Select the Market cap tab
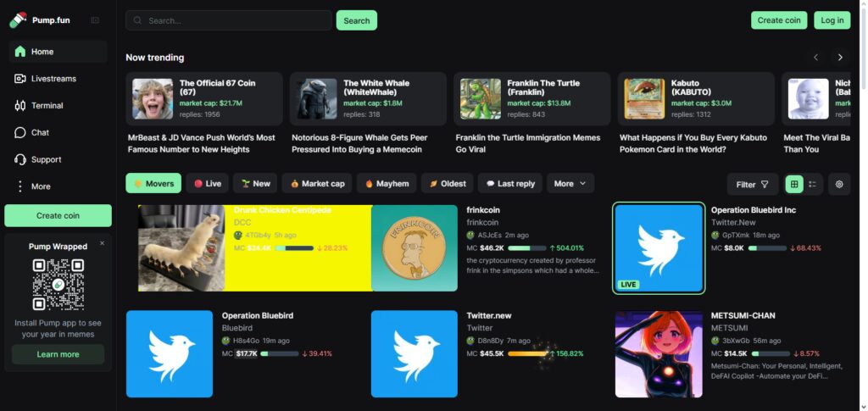This screenshot has height=411, width=868. (318, 184)
